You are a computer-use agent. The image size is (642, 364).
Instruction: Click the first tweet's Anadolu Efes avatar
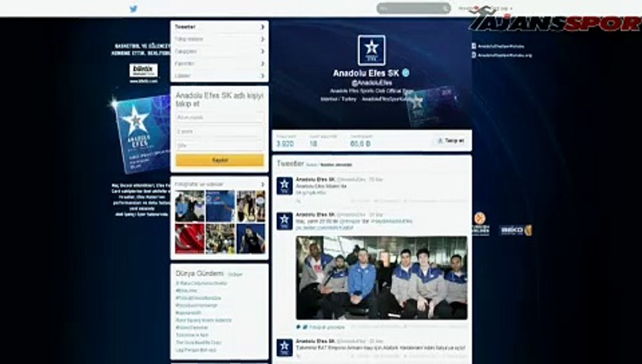coord(285,186)
